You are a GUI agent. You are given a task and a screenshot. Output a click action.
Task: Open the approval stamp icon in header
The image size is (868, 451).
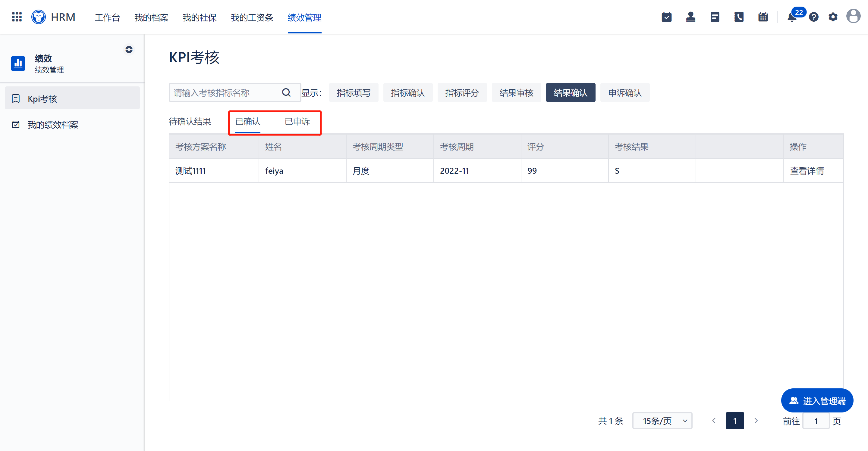(691, 17)
